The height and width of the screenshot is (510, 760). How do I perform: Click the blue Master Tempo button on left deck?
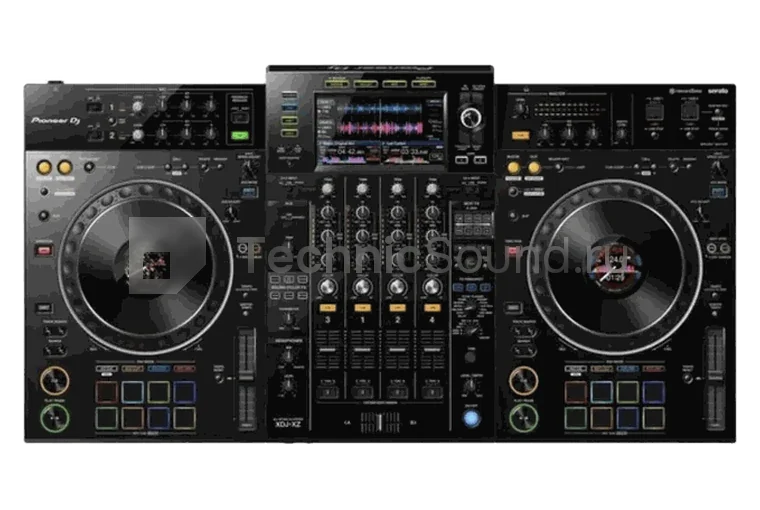[249, 192]
